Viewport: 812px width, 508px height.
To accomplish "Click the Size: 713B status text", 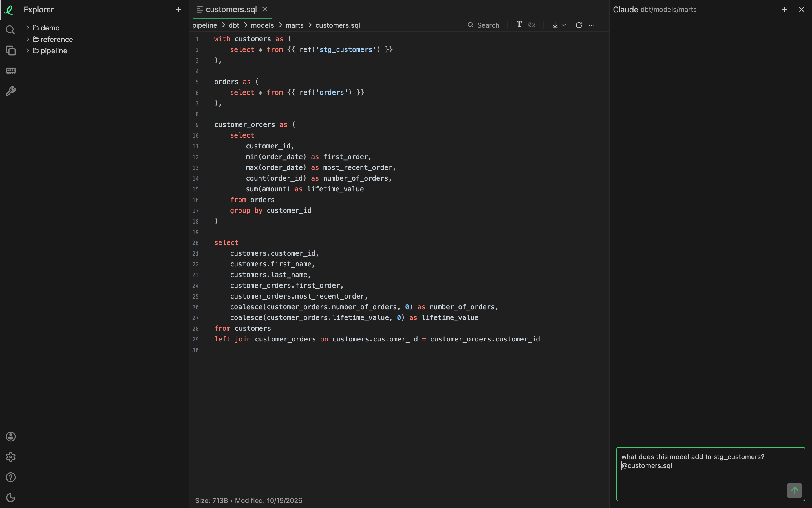I will 211,500.
